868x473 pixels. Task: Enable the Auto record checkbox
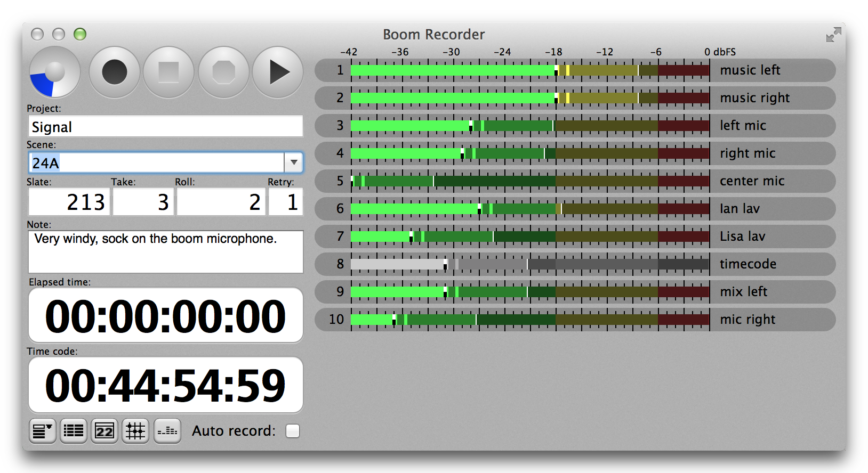click(x=293, y=430)
